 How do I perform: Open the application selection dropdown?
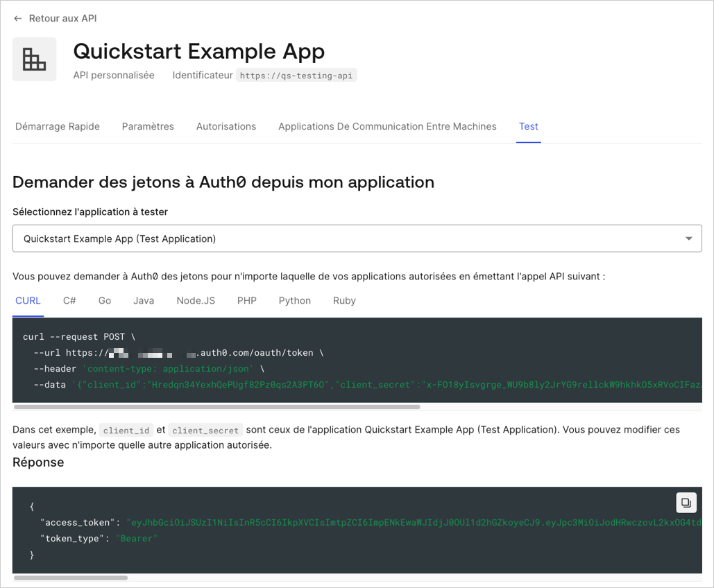[357, 239]
